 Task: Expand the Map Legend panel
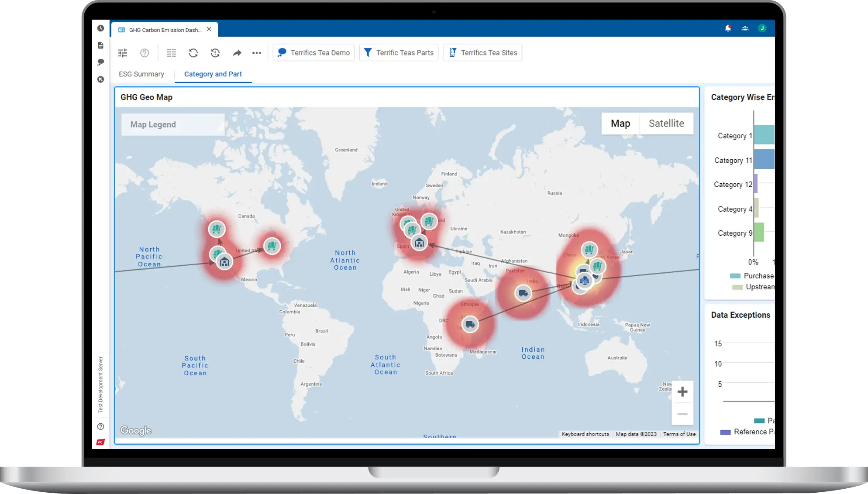tap(172, 125)
